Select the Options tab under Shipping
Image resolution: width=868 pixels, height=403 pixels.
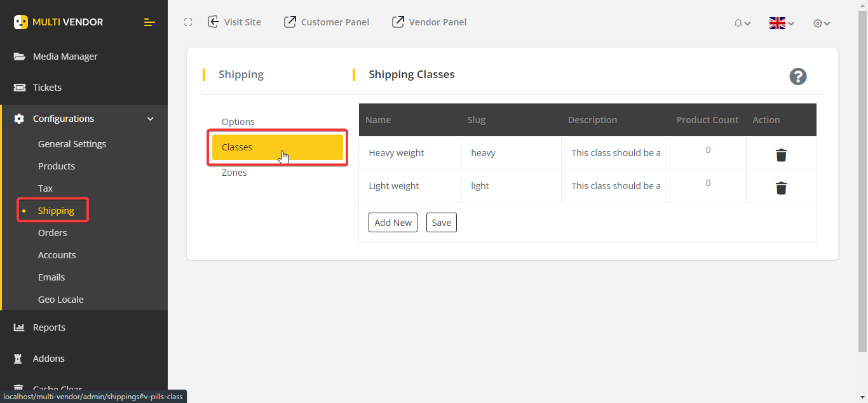(x=238, y=121)
